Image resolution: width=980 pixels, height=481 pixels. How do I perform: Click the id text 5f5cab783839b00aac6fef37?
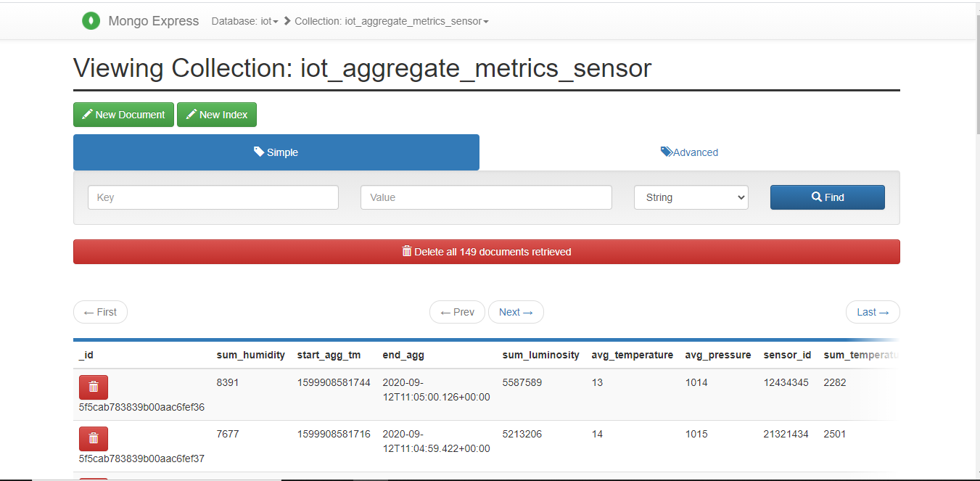141,459
